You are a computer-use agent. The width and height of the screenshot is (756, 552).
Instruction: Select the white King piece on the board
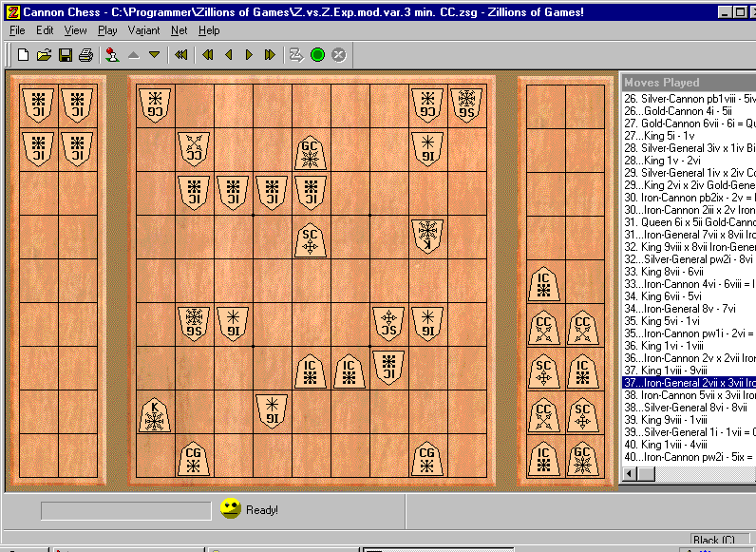pyautogui.click(x=155, y=416)
